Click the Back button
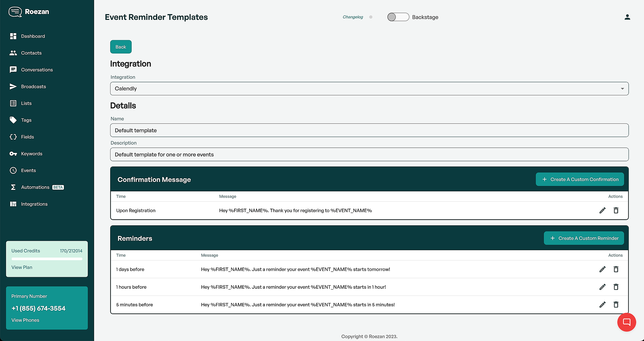 (x=121, y=47)
